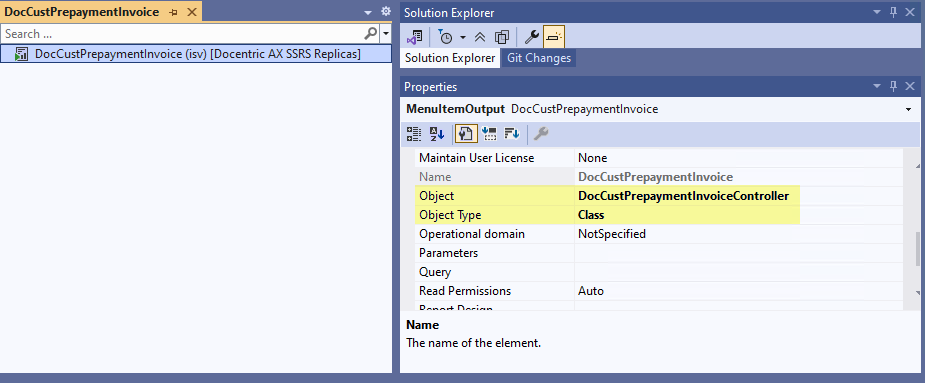The image size is (925, 383).
Task: Open the Solution Explorer window position menu
Action: pyautogui.click(x=877, y=12)
